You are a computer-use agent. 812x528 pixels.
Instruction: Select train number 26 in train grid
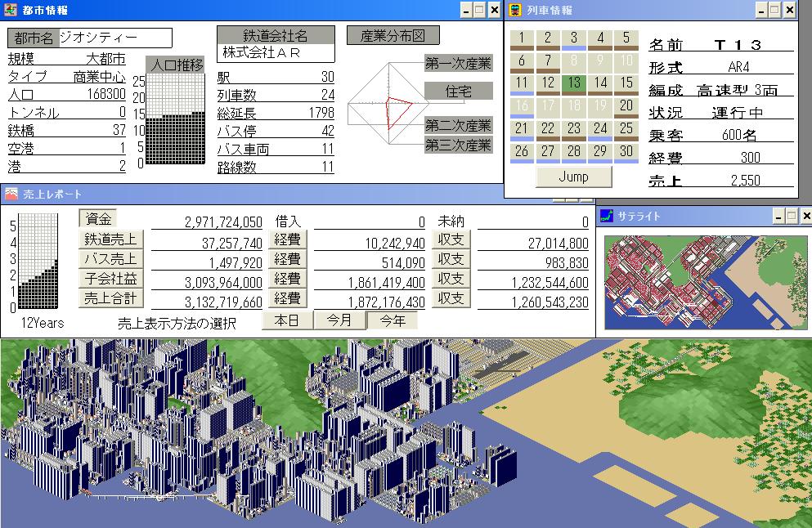pyautogui.click(x=522, y=153)
